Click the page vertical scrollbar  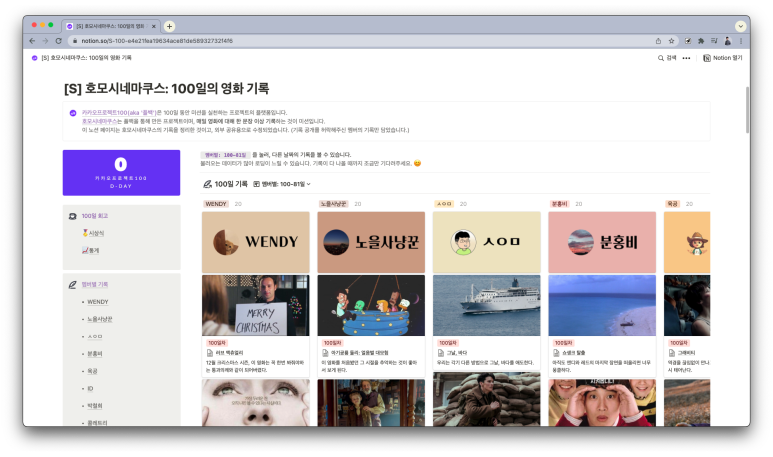(x=747, y=109)
